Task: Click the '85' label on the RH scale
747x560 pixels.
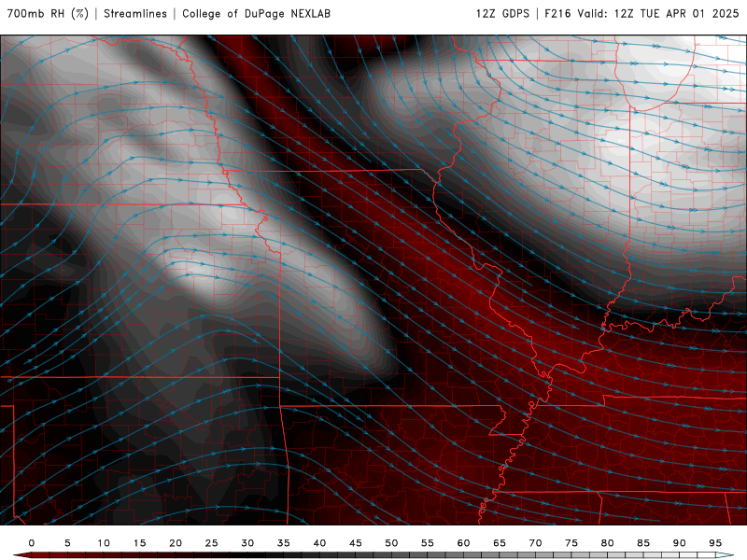Action: coord(643,543)
